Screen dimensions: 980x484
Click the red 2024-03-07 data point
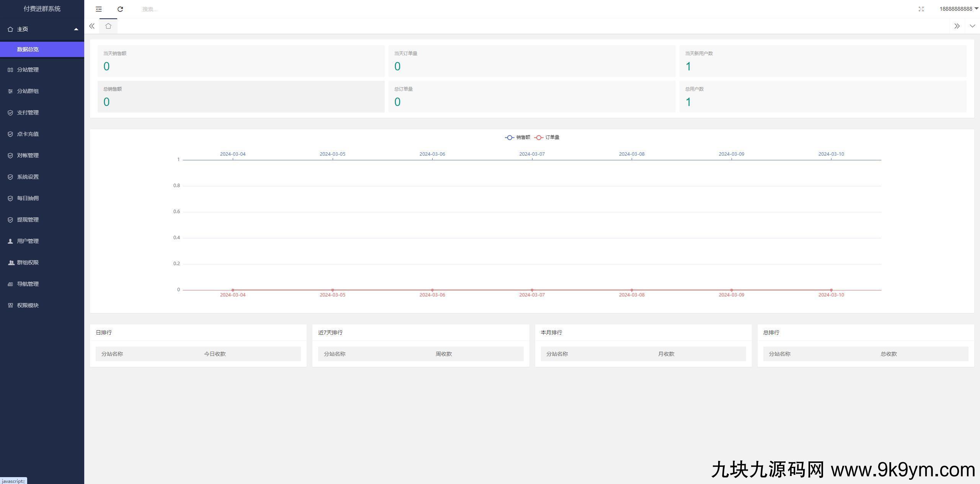[x=532, y=290]
